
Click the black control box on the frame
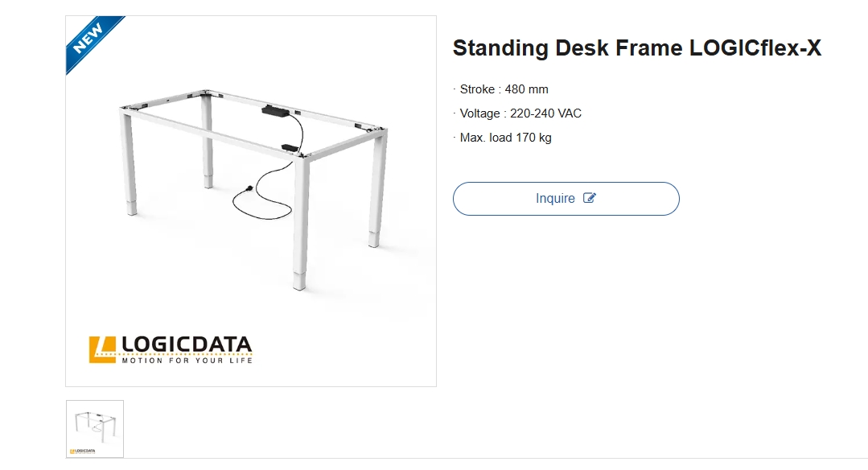click(x=274, y=110)
